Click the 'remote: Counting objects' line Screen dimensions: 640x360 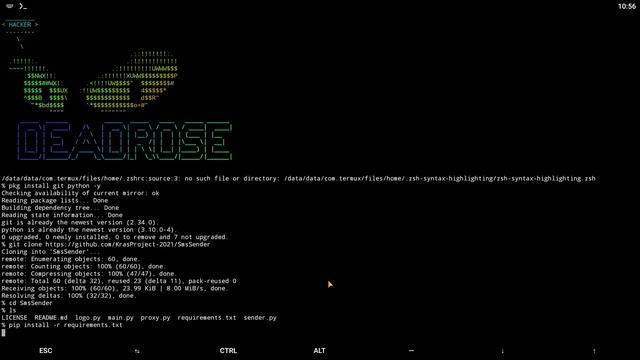coord(84,266)
